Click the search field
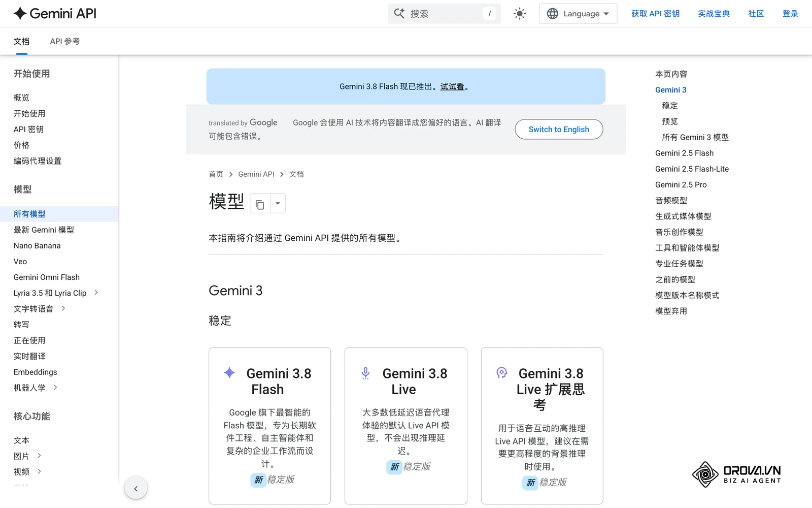 [444, 14]
